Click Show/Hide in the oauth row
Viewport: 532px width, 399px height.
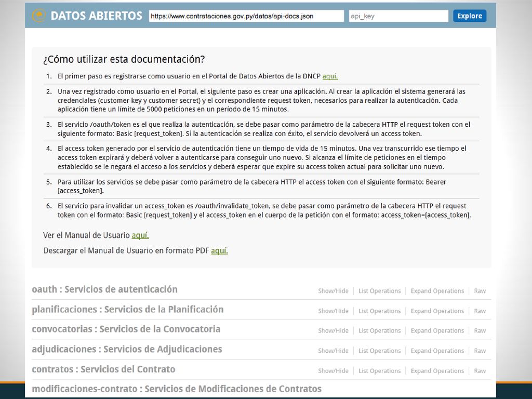click(333, 291)
